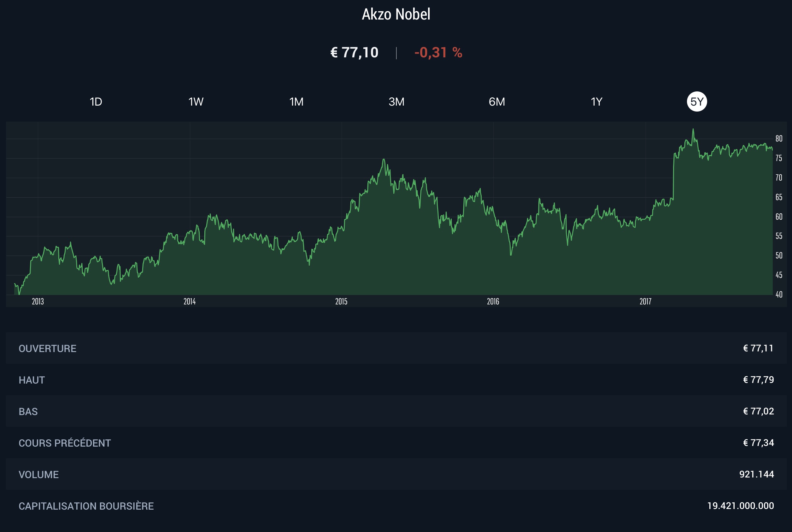This screenshot has height=532, width=792.
Task: Switch to the 1Y range
Action: (596, 101)
